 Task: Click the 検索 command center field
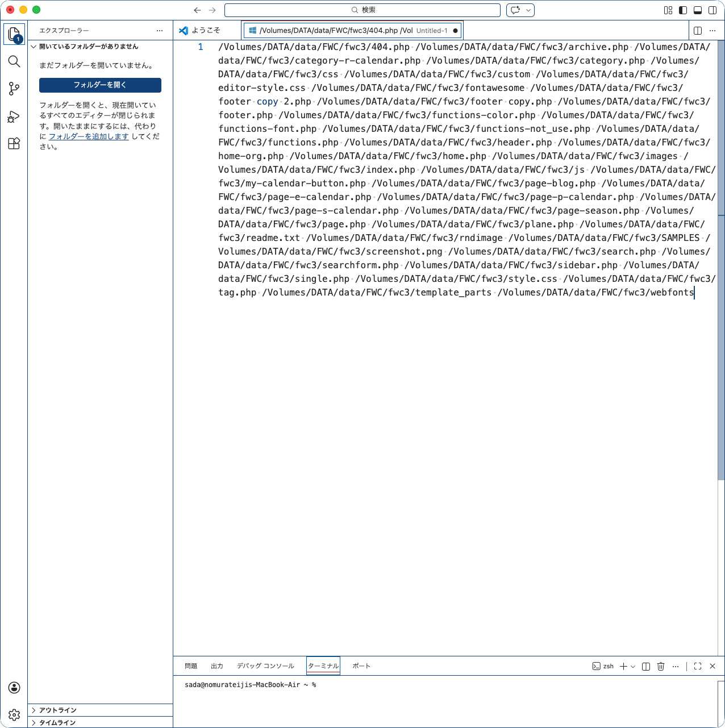363,10
